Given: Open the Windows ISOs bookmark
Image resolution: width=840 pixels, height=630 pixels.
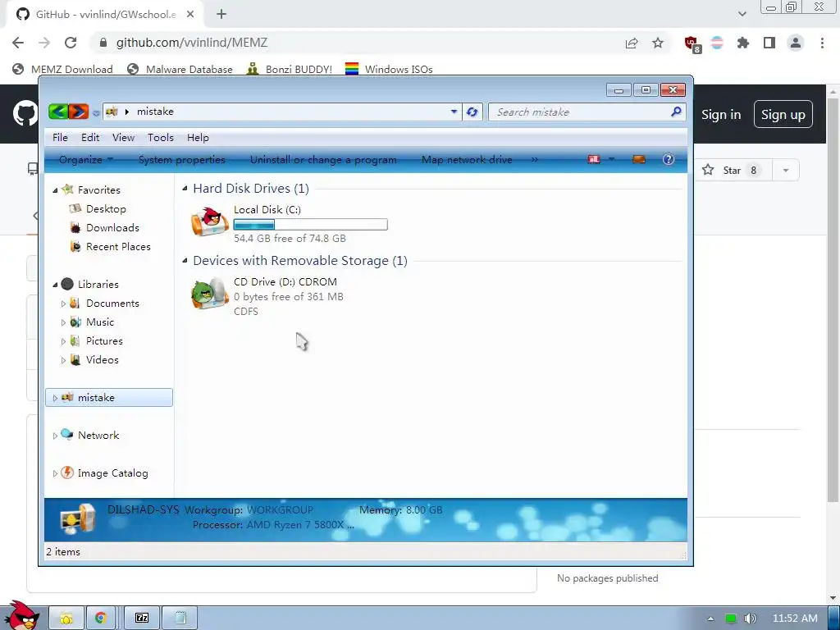Looking at the screenshot, I should (x=389, y=69).
